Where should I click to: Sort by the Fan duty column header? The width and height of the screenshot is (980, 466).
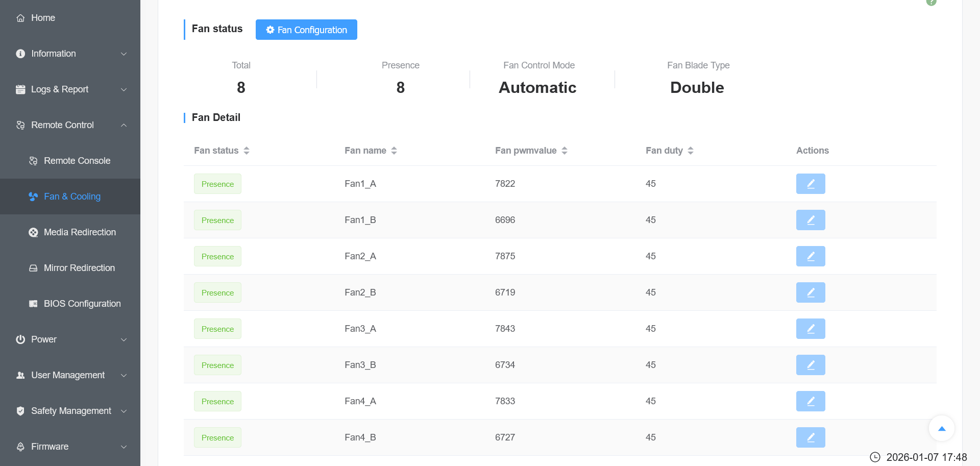(690, 151)
